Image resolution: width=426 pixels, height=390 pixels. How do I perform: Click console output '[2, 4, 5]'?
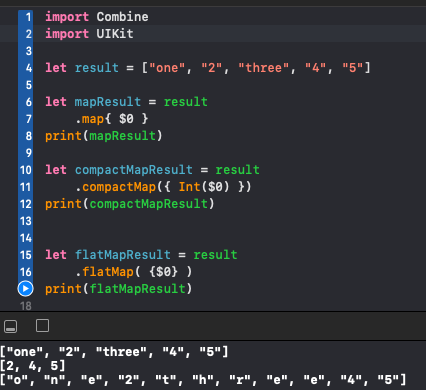click(x=33, y=366)
